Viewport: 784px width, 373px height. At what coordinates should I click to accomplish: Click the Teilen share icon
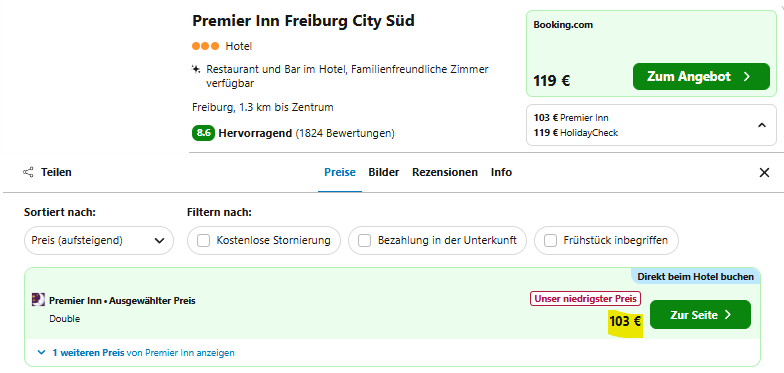(28, 172)
